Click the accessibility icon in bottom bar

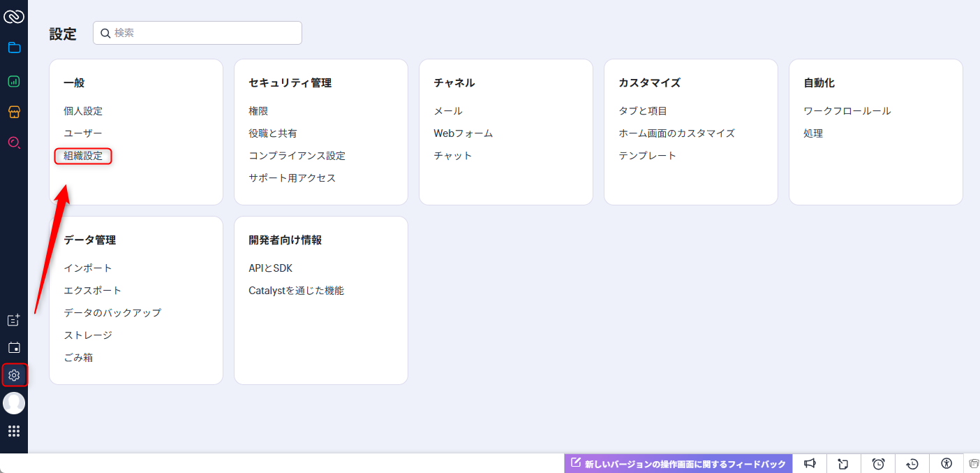tap(946, 463)
